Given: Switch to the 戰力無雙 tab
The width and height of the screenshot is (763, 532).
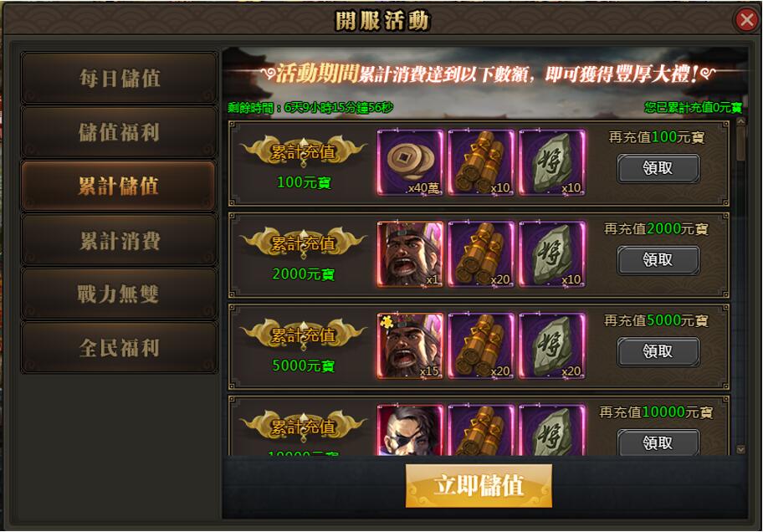Looking at the screenshot, I should (x=119, y=294).
